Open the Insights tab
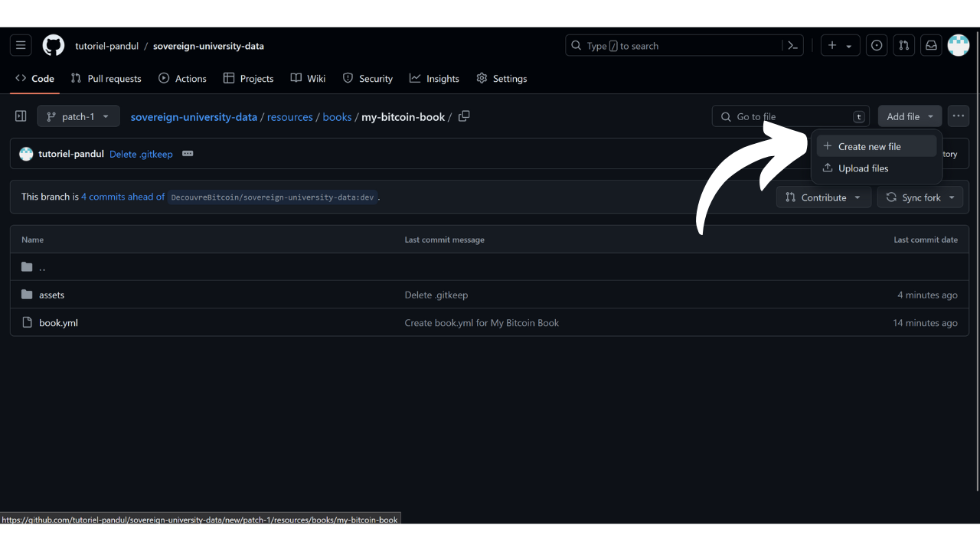Viewport: 980px width, 551px height. point(434,78)
